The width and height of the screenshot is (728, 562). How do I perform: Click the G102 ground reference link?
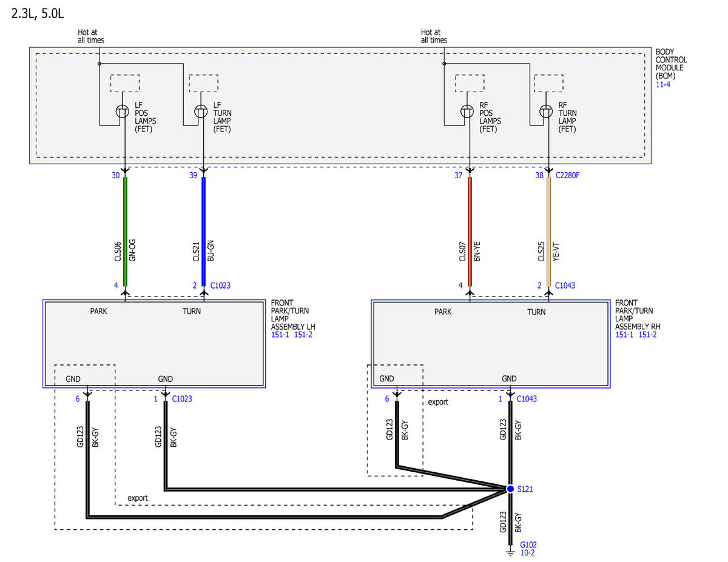(528, 544)
